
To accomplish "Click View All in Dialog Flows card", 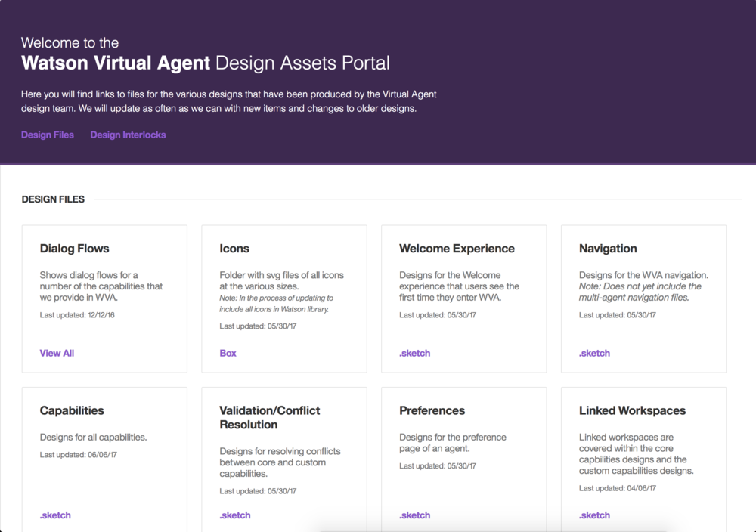I will (57, 353).
